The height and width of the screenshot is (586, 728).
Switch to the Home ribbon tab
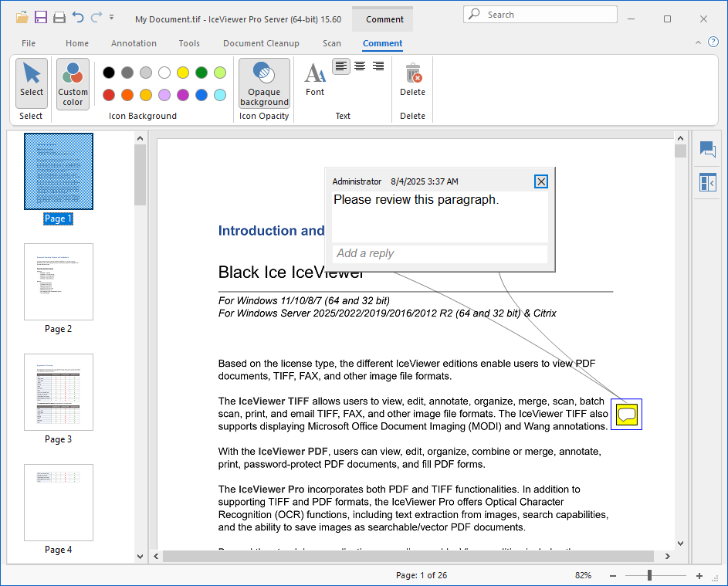[x=77, y=43]
